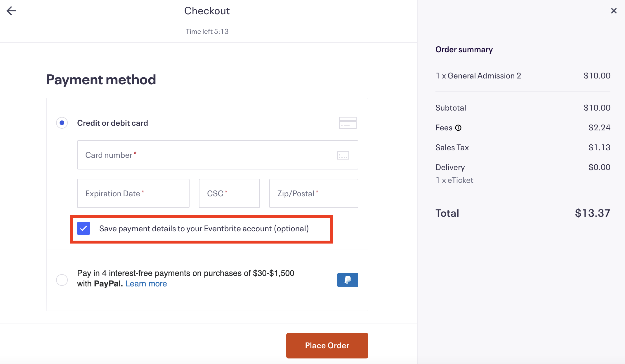625x364 pixels.
Task: Click the Place Order button
Action: pos(327,345)
